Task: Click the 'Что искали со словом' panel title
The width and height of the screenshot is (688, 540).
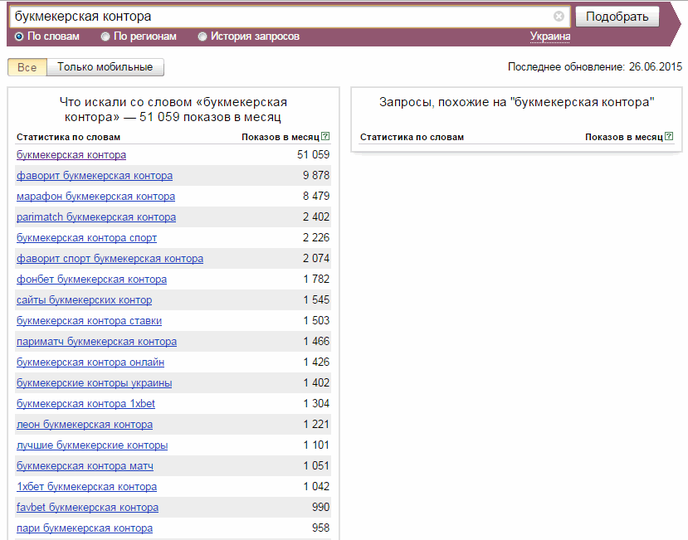Action: coord(173,110)
